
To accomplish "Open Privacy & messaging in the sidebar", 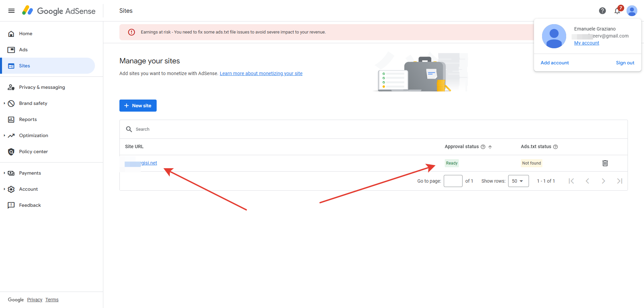I will pos(47,87).
